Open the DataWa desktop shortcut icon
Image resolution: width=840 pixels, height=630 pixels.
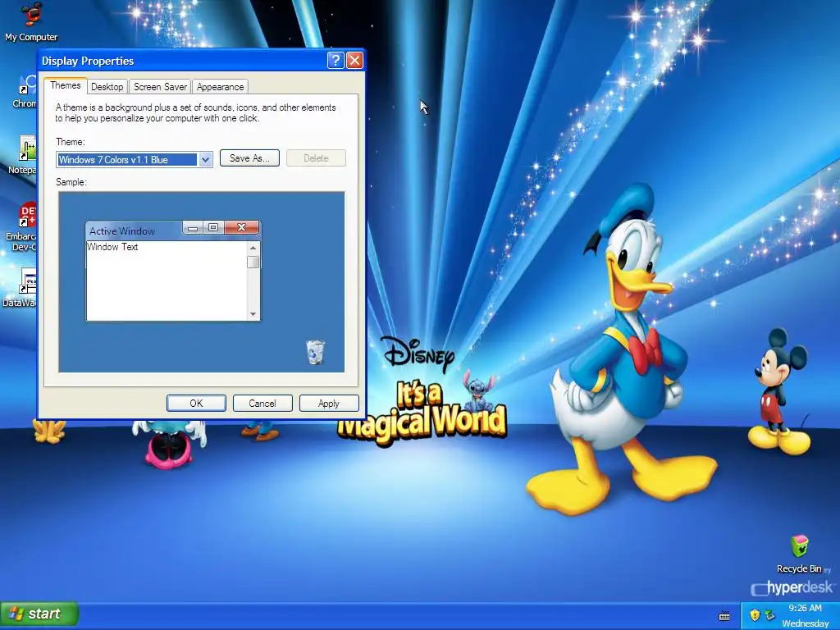point(21,288)
